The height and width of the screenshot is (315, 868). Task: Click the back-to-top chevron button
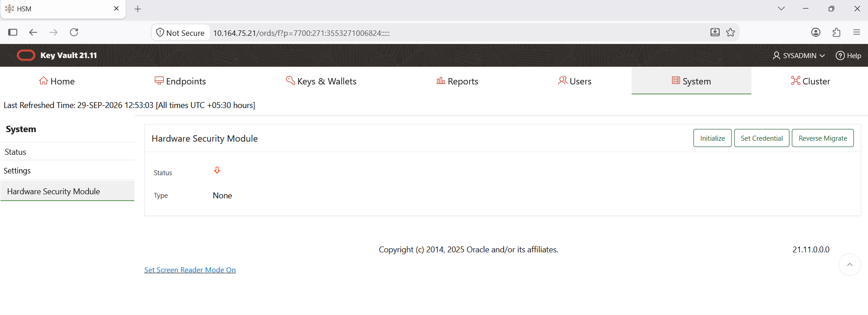pos(850,265)
